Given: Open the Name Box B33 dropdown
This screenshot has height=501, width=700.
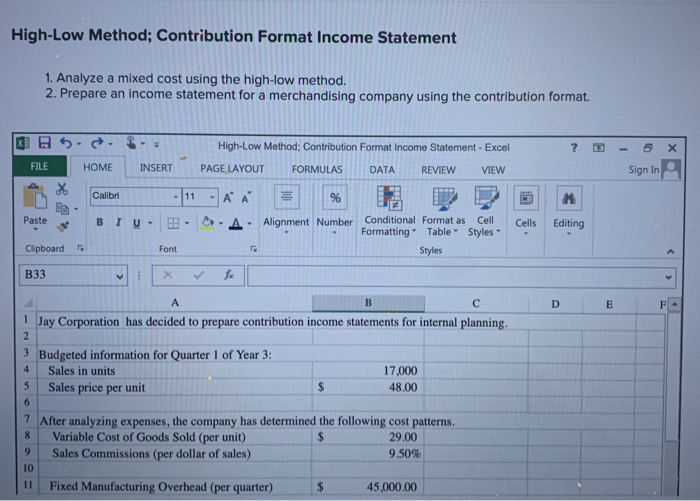Looking at the screenshot, I should 119,276.
